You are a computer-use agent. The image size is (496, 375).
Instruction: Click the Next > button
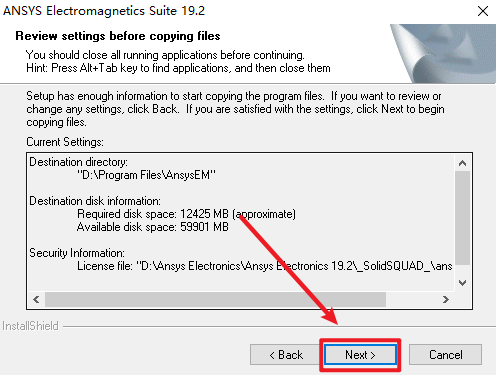click(360, 355)
